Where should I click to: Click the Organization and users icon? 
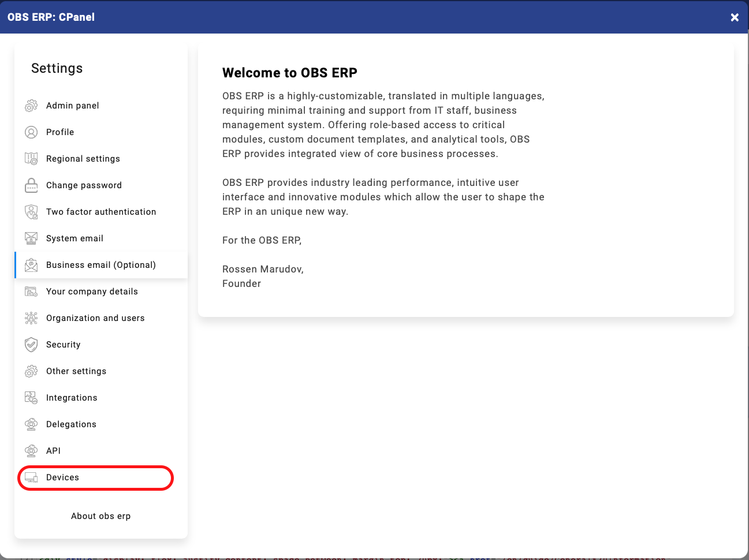click(x=31, y=318)
